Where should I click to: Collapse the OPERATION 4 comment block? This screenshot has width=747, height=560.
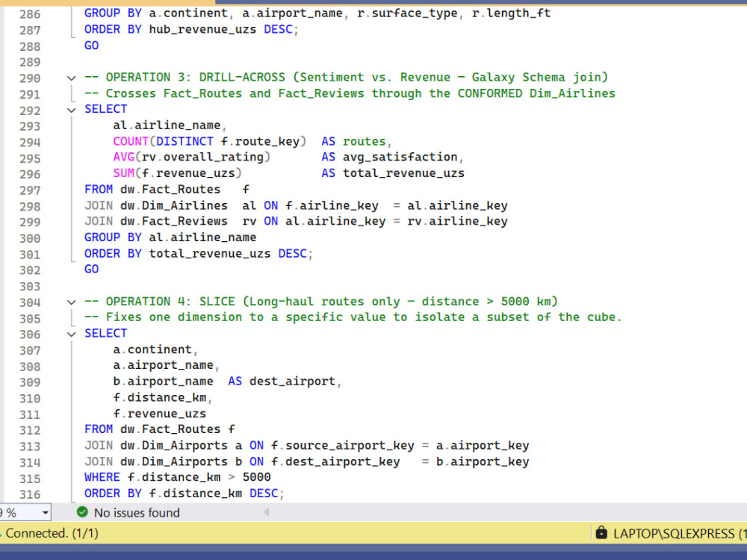(72, 302)
